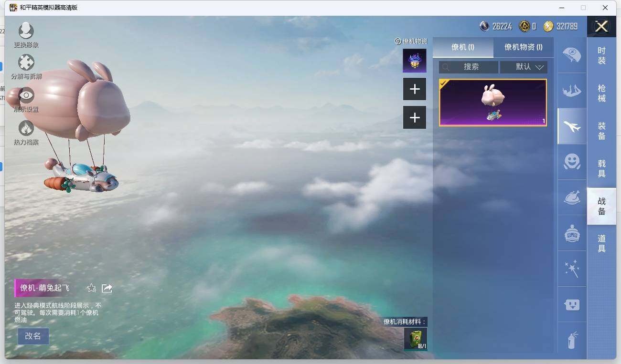
Task: Switch to 道具 side tab
Action: pyautogui.click(x=601, y=244)
